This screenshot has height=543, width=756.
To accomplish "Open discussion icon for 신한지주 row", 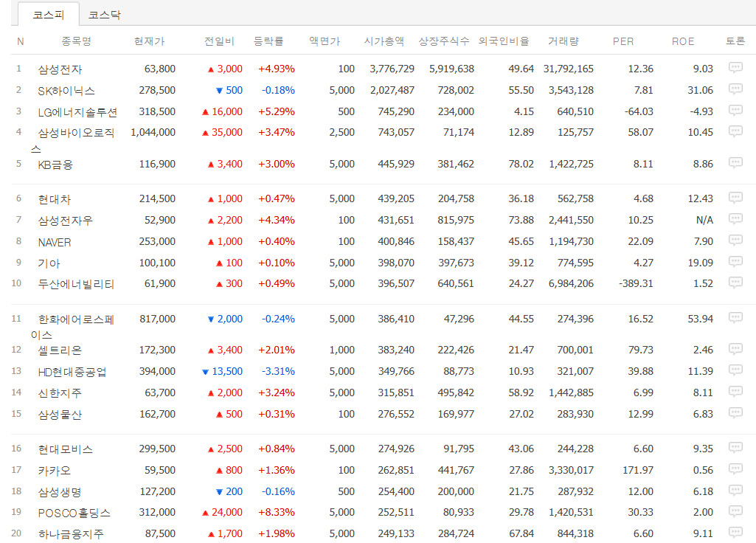I will click(x=735, y=392).
